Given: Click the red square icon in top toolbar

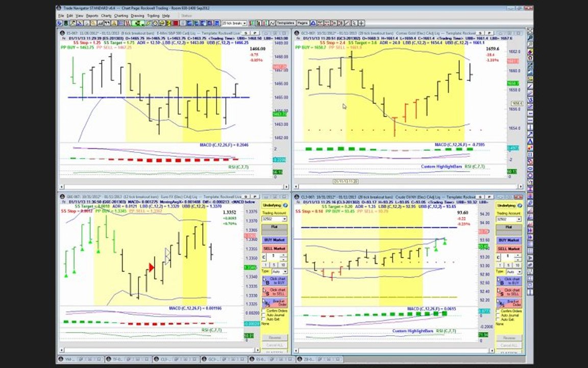Looking at the screenshot, I should pos(176,23).
